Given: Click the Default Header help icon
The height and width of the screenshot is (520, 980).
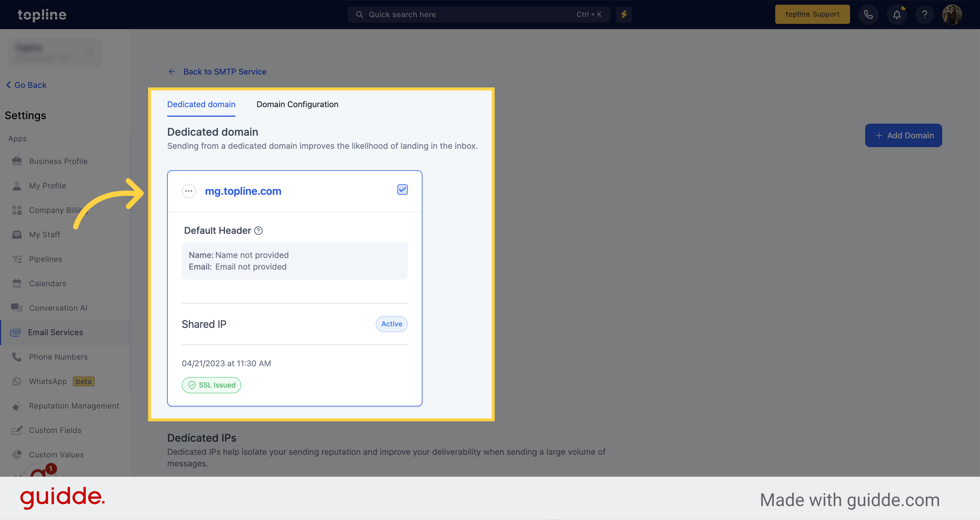Looking at the screenshot, I should click(x=258, y=231).
